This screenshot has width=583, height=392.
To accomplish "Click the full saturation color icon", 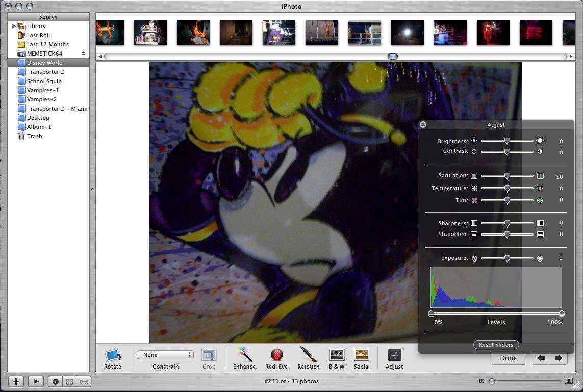I will 540,176.
